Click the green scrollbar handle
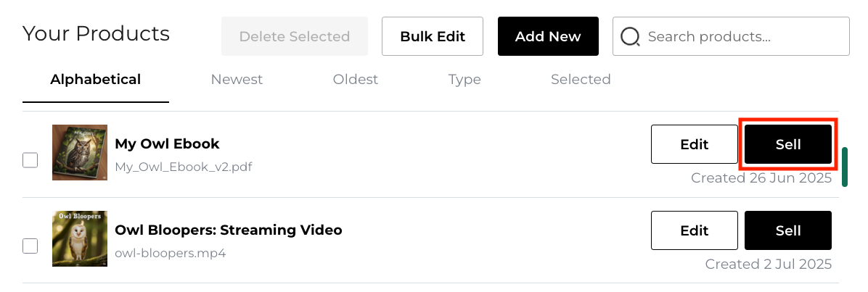868x292 pixels. click(x=845, y=167)
